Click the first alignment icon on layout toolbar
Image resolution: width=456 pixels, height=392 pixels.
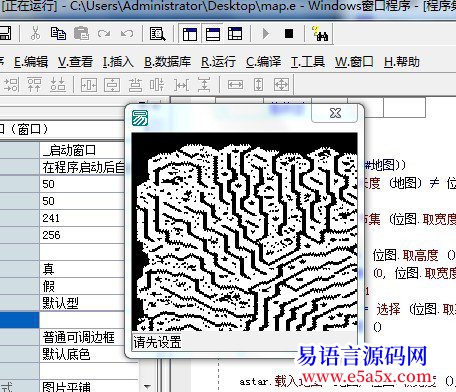(11, 85)
